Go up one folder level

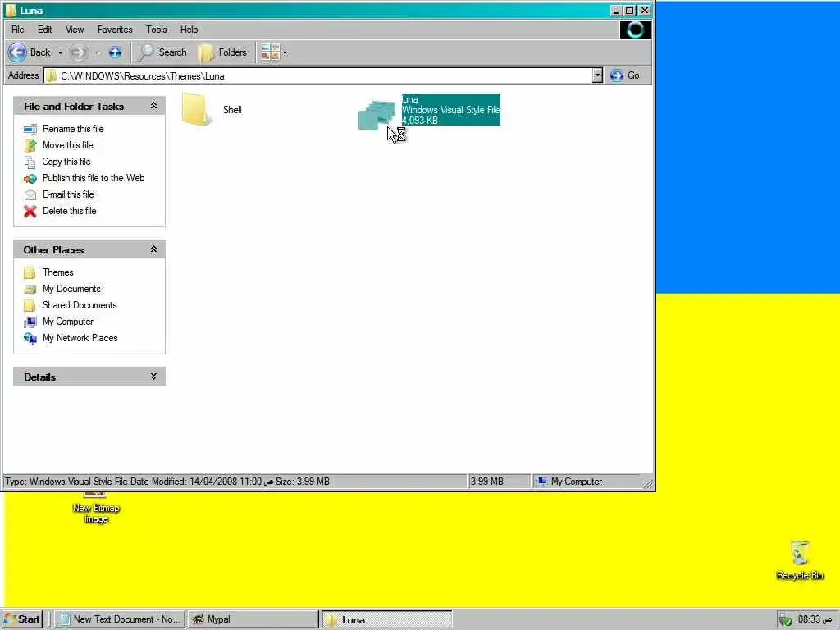pyautogui.click(x=115, y=52)
